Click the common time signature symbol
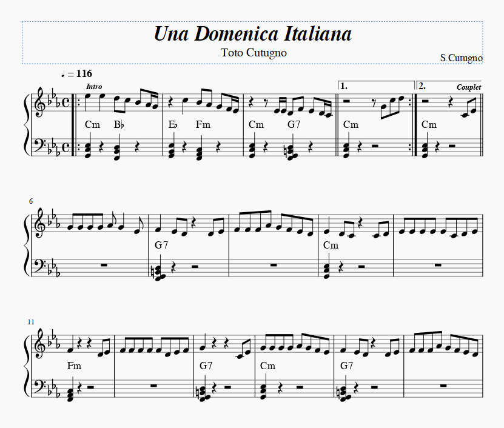 [65, 101]
